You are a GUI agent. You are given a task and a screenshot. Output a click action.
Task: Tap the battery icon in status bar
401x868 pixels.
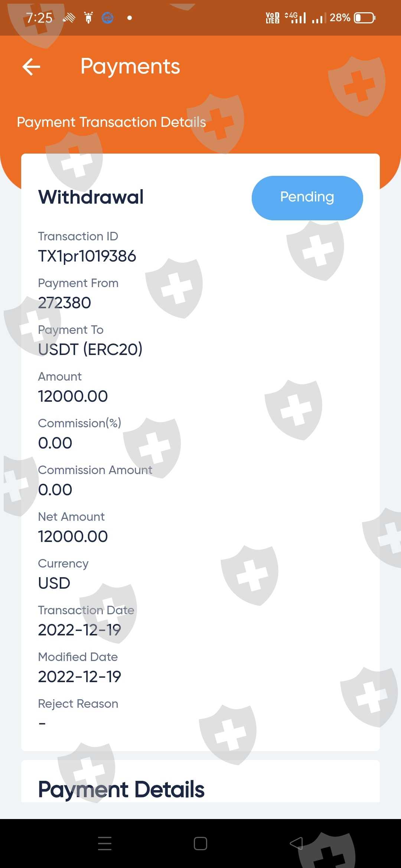(x=365, y=18)
